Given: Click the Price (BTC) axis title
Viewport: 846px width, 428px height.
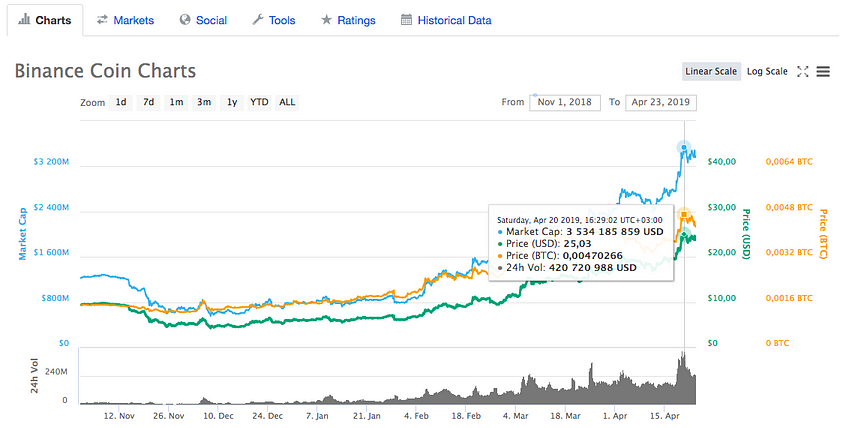Looking at the screenshot, I should 823,234.
